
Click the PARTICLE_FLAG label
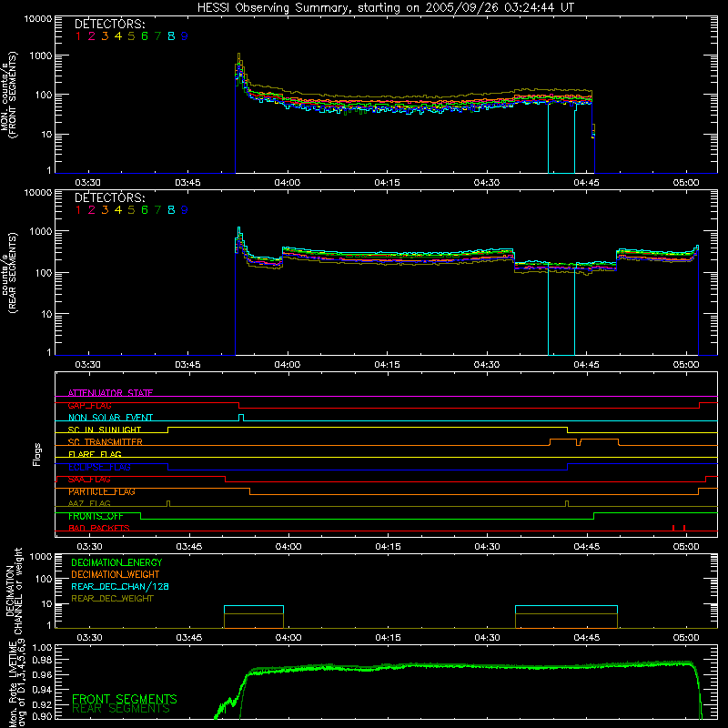point(102,491)
